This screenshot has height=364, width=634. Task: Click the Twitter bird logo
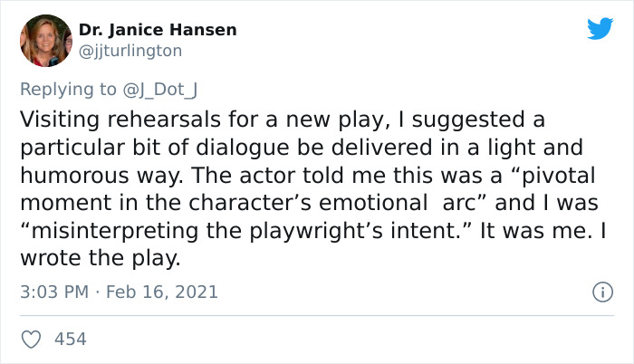click(x=600, y=29)
